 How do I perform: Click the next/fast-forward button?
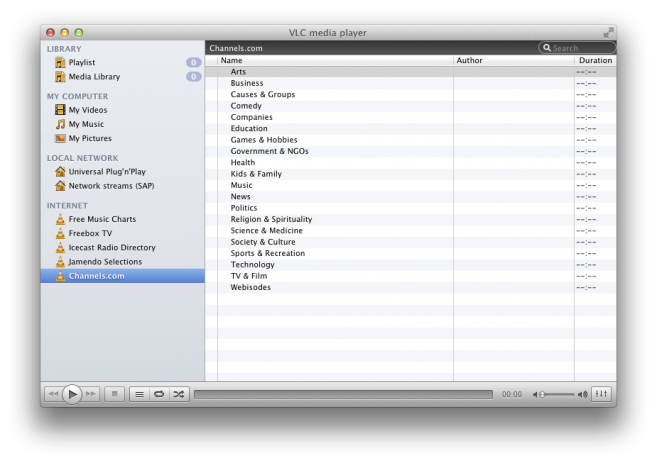pyautogui.click(x=91, y=394)
